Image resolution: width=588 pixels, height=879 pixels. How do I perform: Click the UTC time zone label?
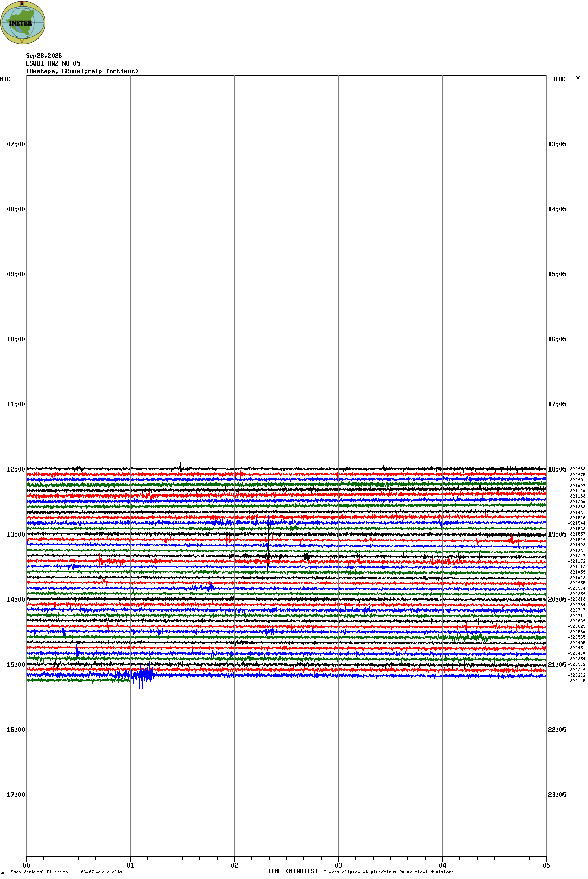point(559,79)
